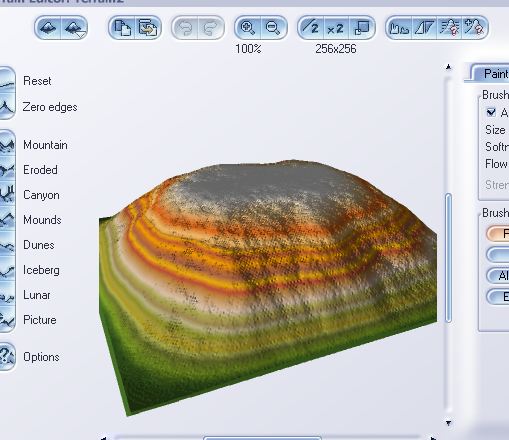This screenshot has width=509, height=440.
Task: Click the 100% zoom level text
Action: click(248, 49)
